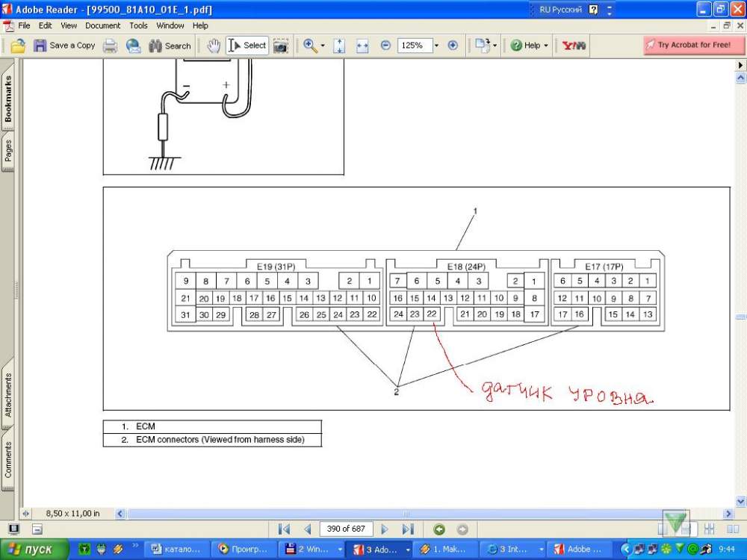This screenshot has height=560, width=747.
Task: Click Save a Copy button
Action: pos(64,46)
